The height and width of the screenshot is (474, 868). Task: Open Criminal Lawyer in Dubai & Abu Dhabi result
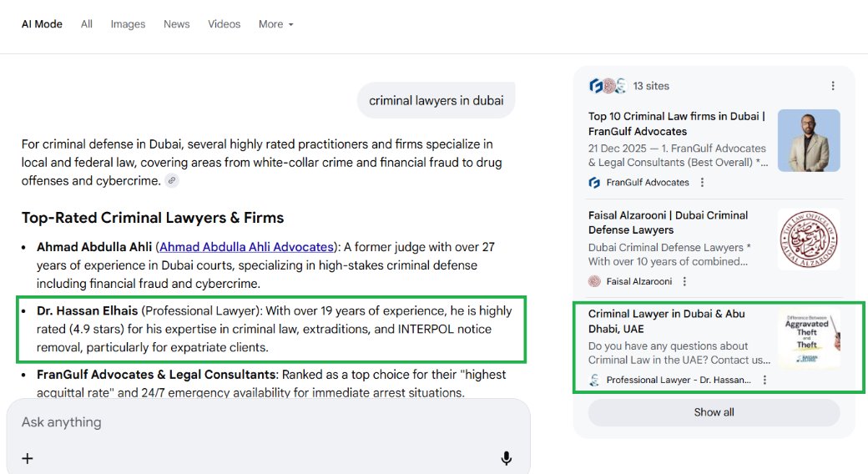coord(667,321)
